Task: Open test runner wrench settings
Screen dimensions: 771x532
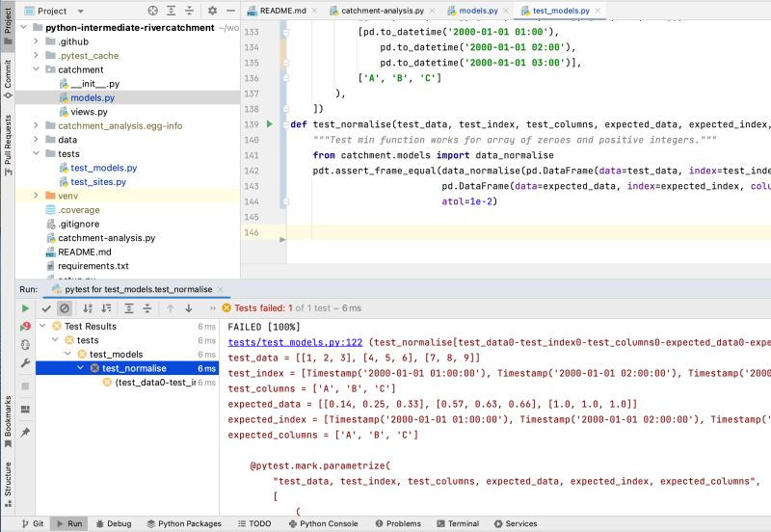Action: click(x=26, y=363)
